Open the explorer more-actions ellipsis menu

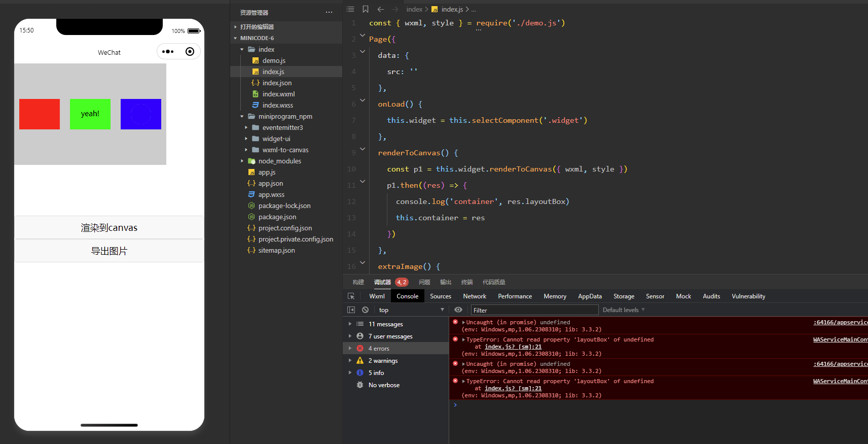coord(329,12)
